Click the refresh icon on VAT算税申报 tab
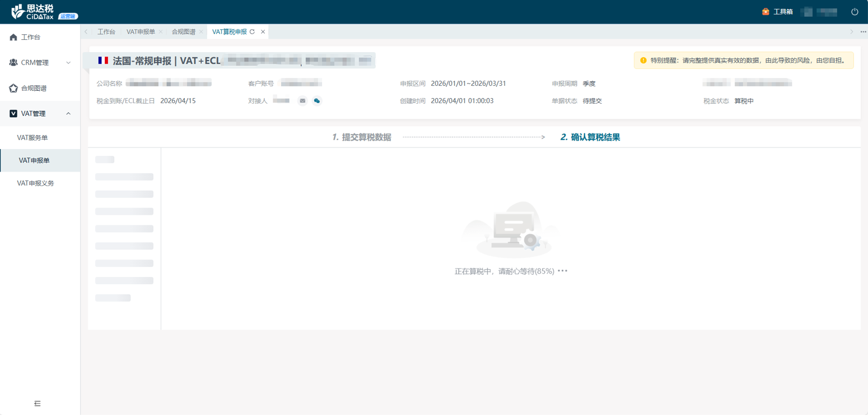Screen dimensions: 868x416 click(x=253, y=32)
